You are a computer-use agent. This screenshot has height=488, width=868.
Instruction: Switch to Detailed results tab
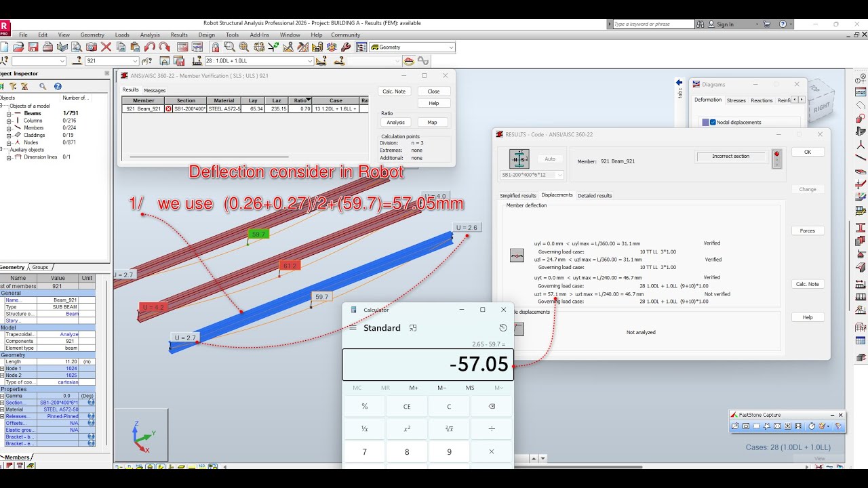595,196
